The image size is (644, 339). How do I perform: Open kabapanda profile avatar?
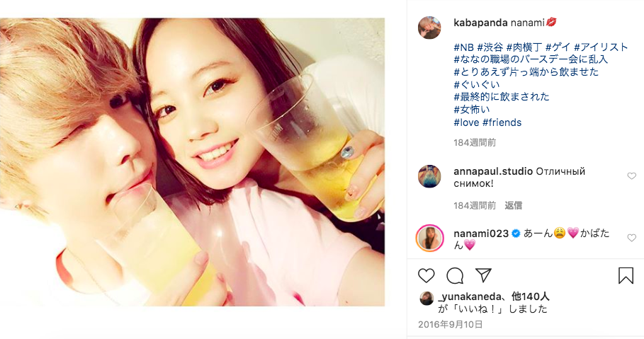[x=429, y=28]
